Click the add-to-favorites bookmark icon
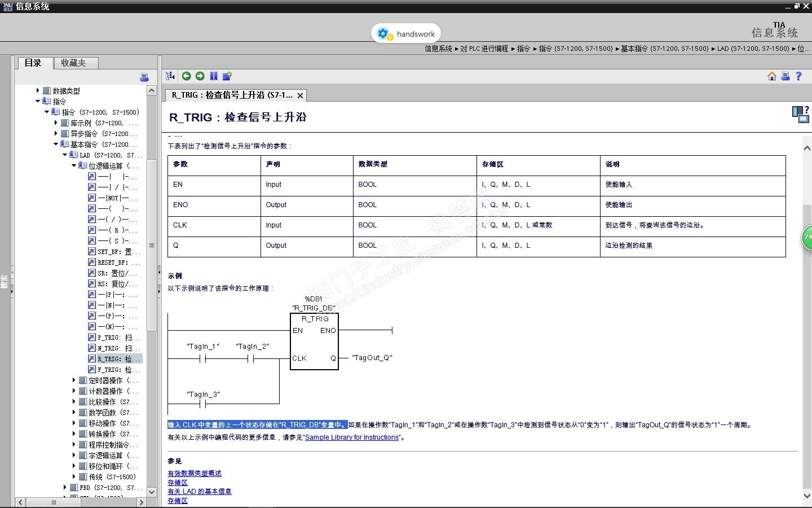 click(x=214, y=76)
